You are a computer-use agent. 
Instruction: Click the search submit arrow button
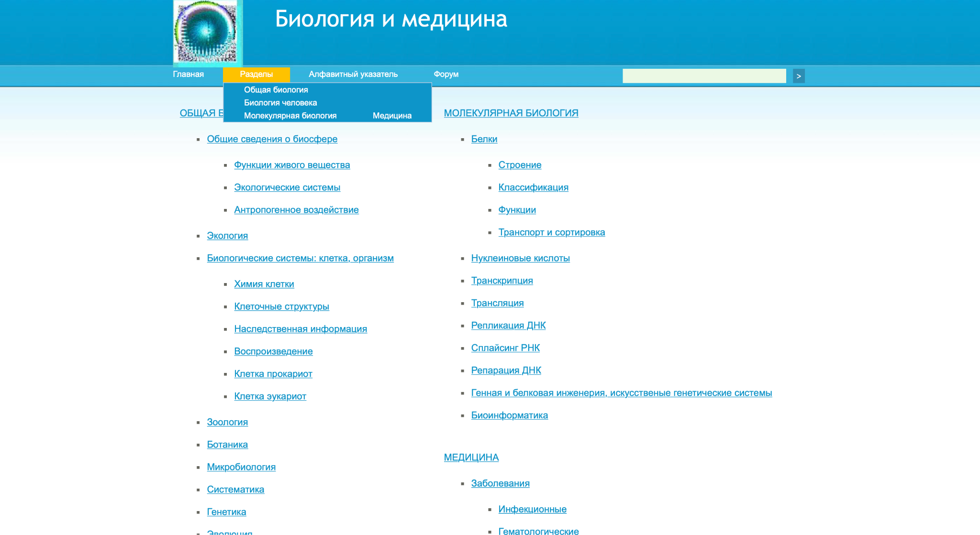(x=799, y=76)
